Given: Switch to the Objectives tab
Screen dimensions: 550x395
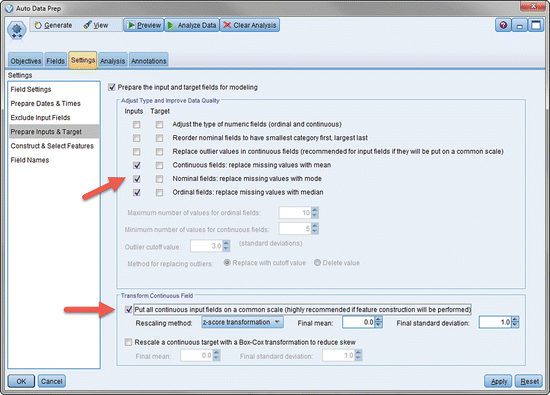Looking at the screenshot, I should point(26,61).
